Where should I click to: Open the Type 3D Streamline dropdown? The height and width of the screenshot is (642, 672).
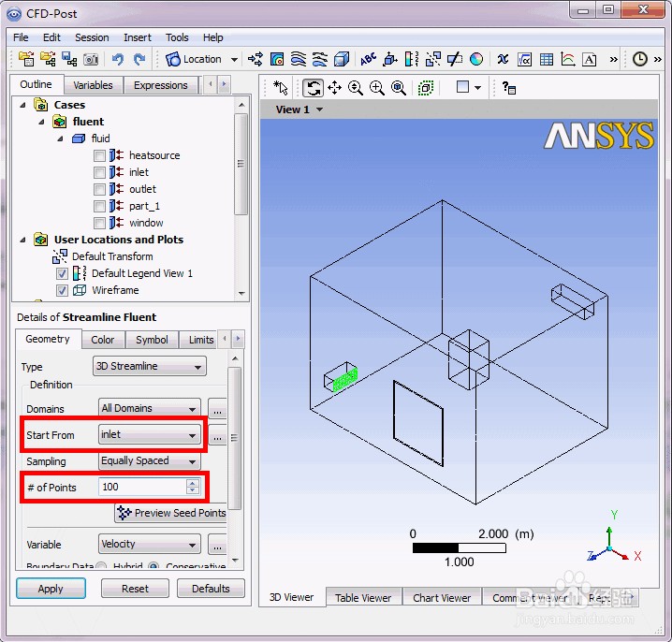coord(149,367)
